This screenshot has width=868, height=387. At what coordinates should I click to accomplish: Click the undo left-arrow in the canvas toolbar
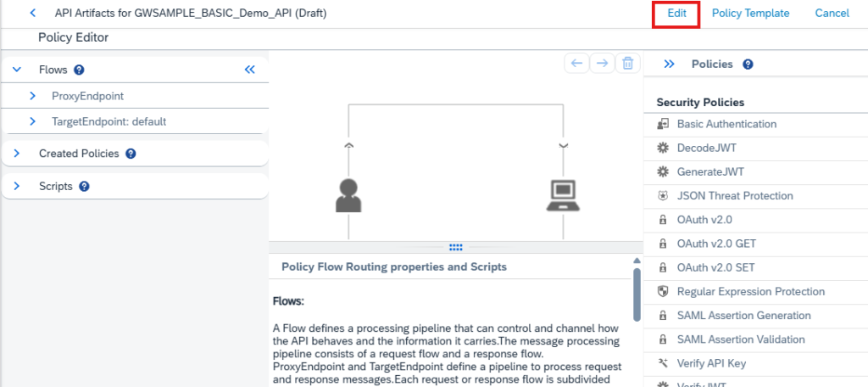click(x=576, y=64)
